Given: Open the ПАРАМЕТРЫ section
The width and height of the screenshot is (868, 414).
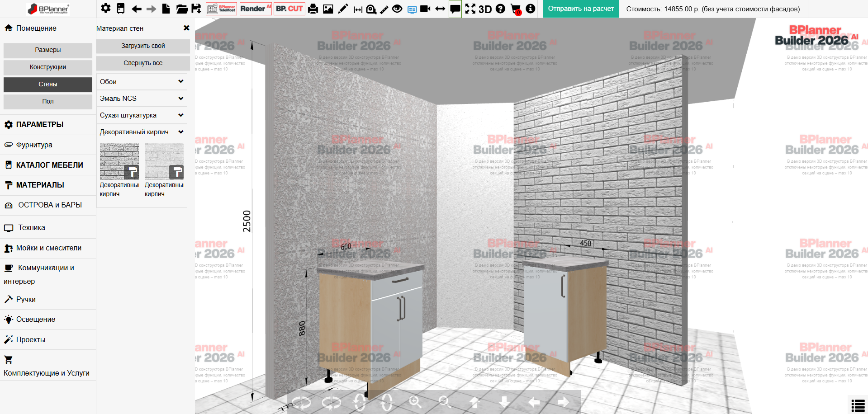Looking at the screenshot, I should point(48,125).
